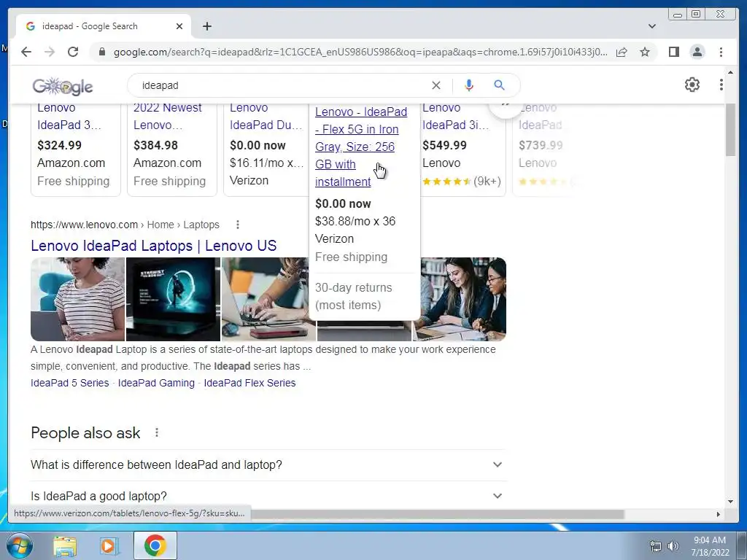Reload the current page

click(x=73, y=52)
